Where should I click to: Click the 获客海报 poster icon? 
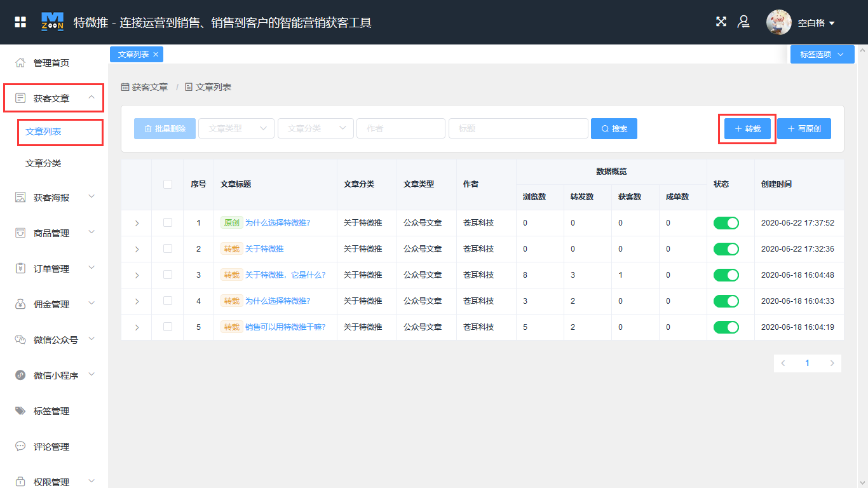point(20,198)
